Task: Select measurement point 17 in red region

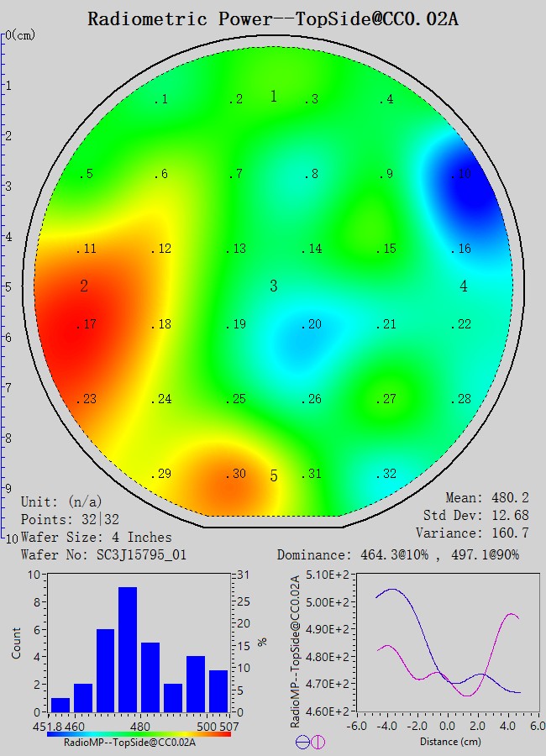Action: pyautogui.click(x=87, y=325)
